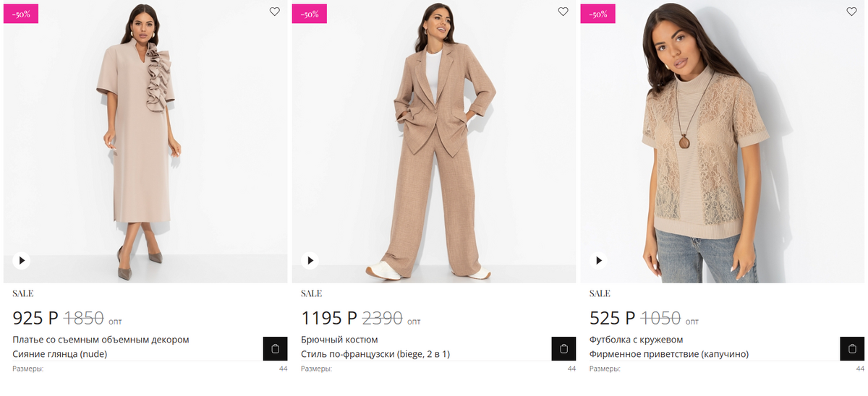The width and height of the screenshot is (868, 396).
Task: Favorite the nude dress with heart icon
Action: click(x=275, y=12)
